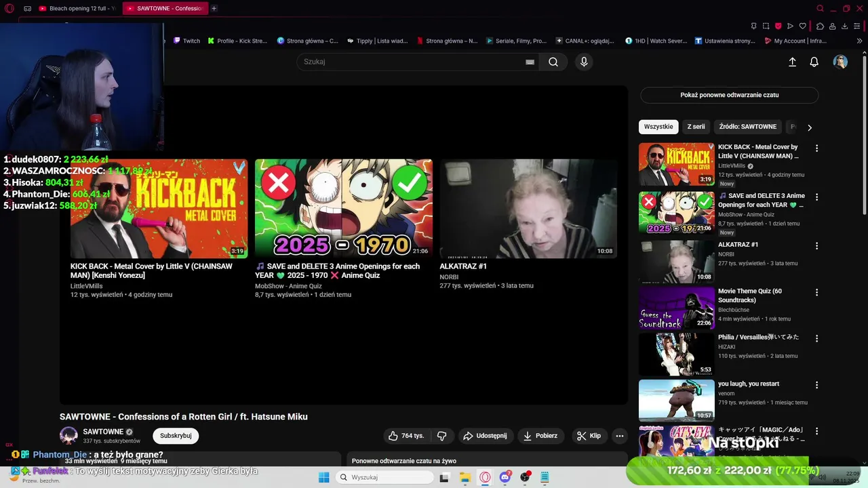Start voice search with microphone icon
868x488 pixels.
point(584,62)
